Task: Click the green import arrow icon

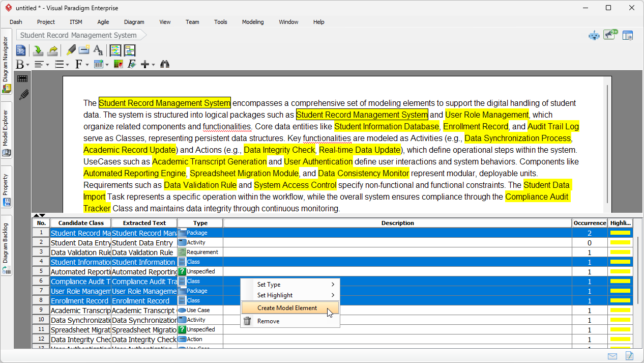Action: point(38,50)
